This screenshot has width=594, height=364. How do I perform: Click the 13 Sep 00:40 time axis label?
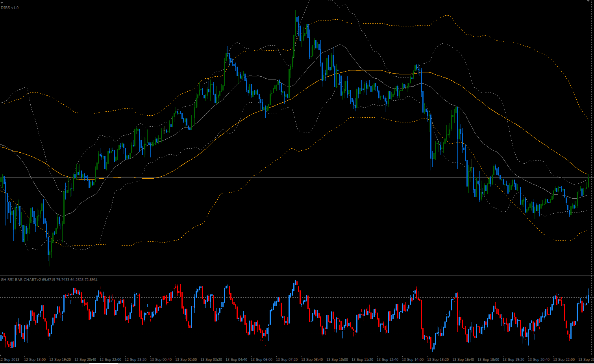tap(161, 360)
